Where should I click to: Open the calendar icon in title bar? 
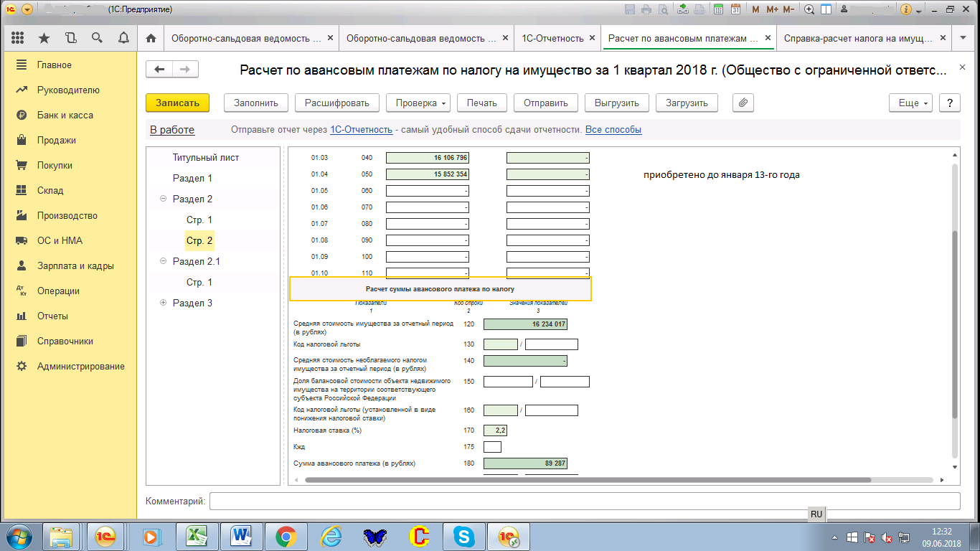coord(735,9)
